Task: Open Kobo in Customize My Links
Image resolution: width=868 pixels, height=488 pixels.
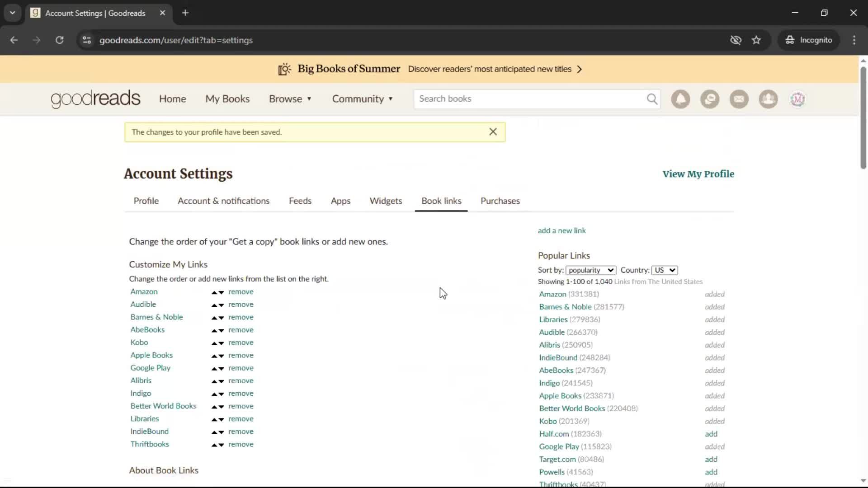Action: click(x=139, y=343)
